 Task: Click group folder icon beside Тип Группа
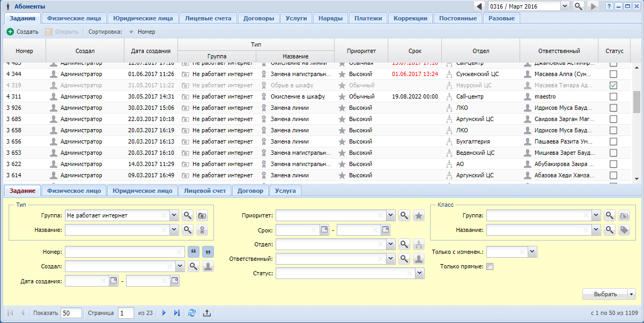tap(202, 215)
